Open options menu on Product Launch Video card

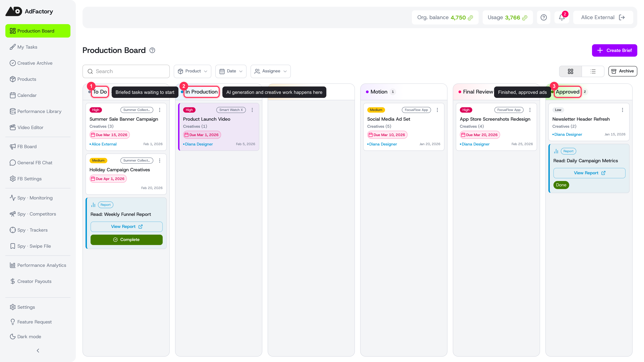tap(252, 110)
